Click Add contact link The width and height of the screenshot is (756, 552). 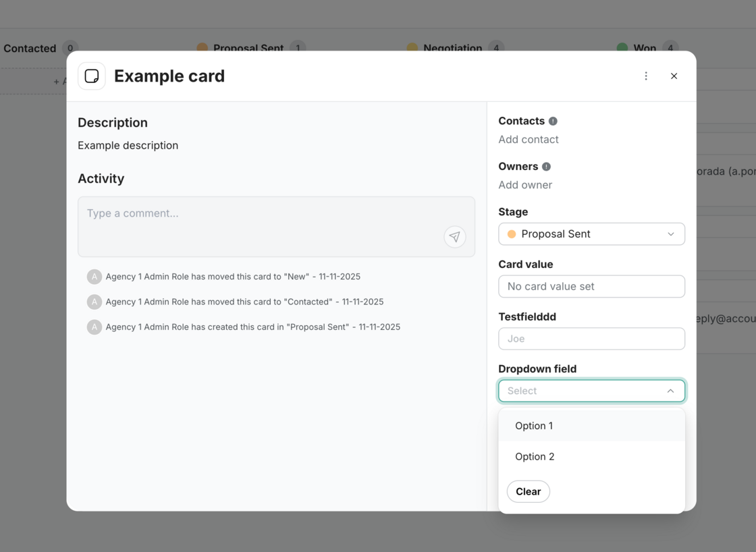pyautogui.click(x=529, y=139)
